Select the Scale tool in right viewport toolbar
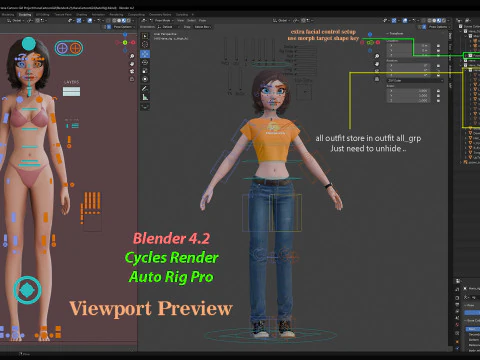Viewport: 480px width, 360px height. click(x=145, y=70)
